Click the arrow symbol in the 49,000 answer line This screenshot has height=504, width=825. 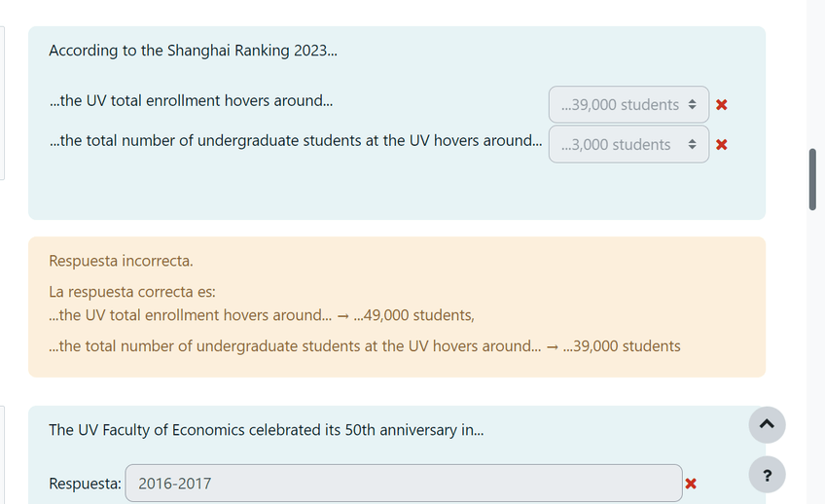(342, 315)
